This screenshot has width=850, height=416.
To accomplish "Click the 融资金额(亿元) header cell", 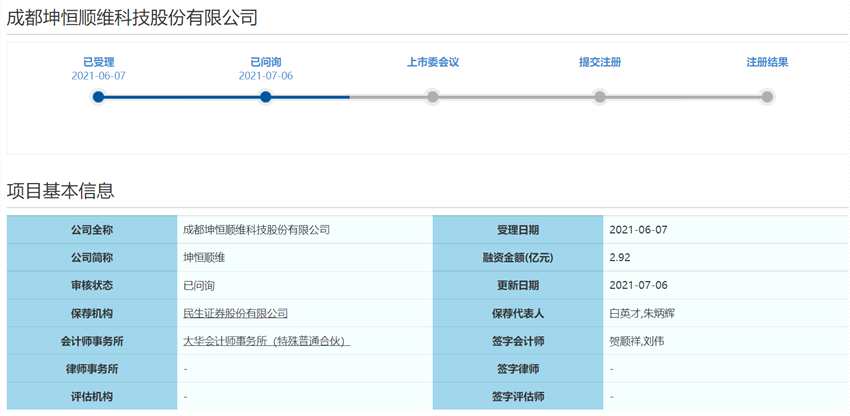I will 518,258.
